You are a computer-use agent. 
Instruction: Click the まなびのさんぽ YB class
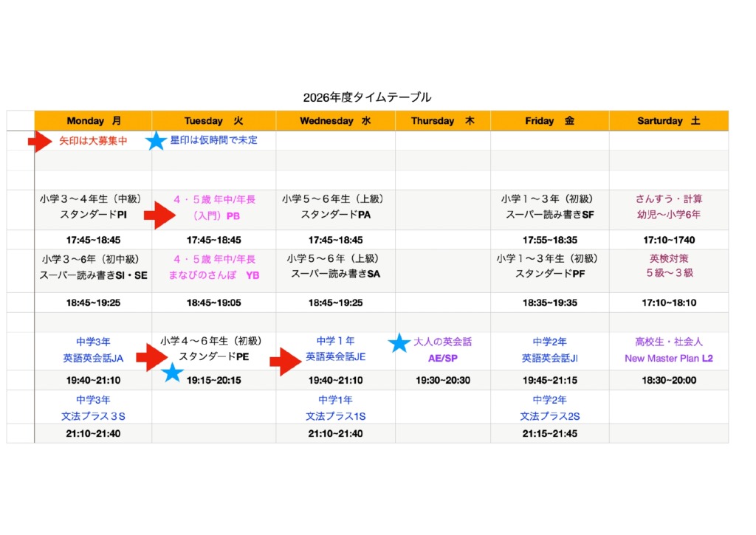(x=213, y=275)
